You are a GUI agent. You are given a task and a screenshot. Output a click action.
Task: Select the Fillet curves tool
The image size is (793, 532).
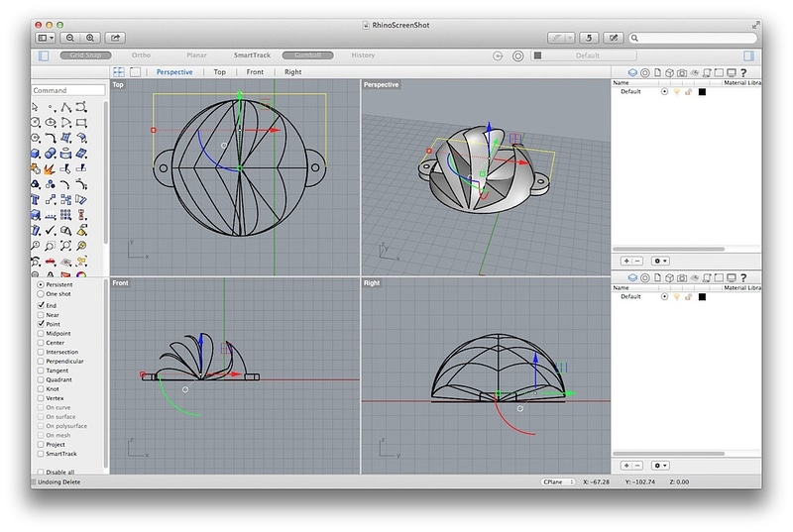click(51, 138)
